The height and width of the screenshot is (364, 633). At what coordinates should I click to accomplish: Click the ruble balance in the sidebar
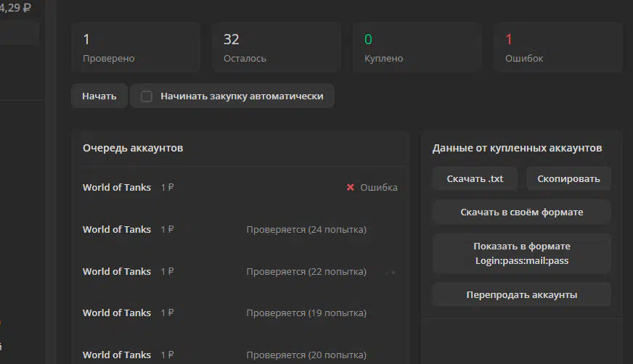point(15,8)
